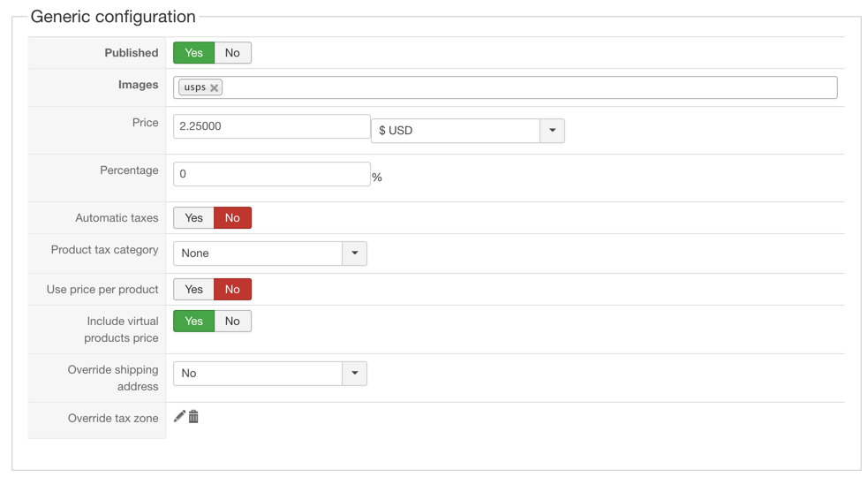Image resolution: width=868 pixels, height=477 pixels.
Task: Click the Price input field
Action: click(x=271, y=126)
